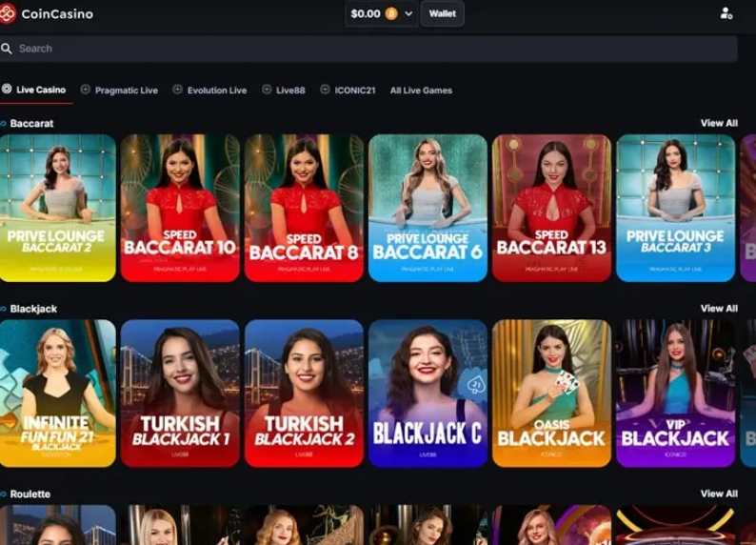Click the Pragmatic Live tab icon
This screenshot has height=545, width=756.
point(86,90)
